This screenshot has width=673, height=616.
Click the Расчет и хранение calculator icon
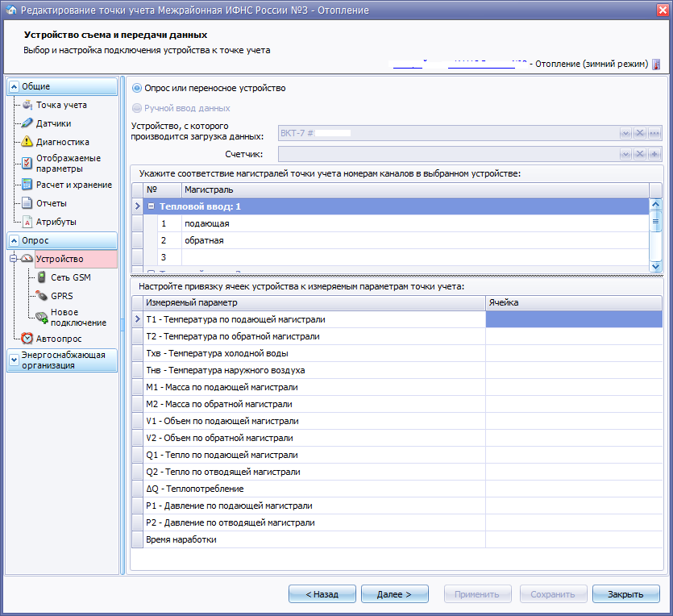coord(27,185)
